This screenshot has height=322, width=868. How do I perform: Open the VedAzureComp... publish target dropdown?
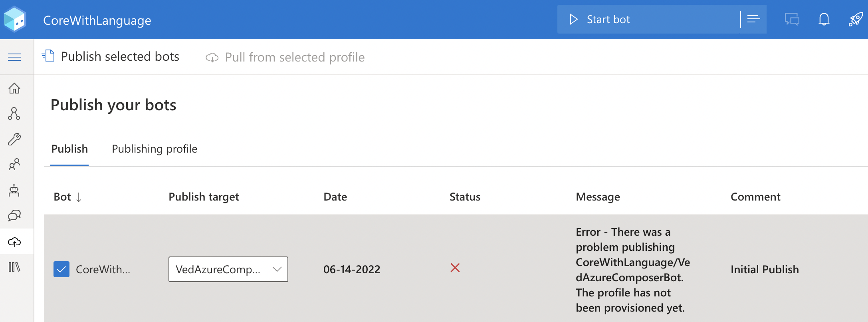(x=228, y=269)
